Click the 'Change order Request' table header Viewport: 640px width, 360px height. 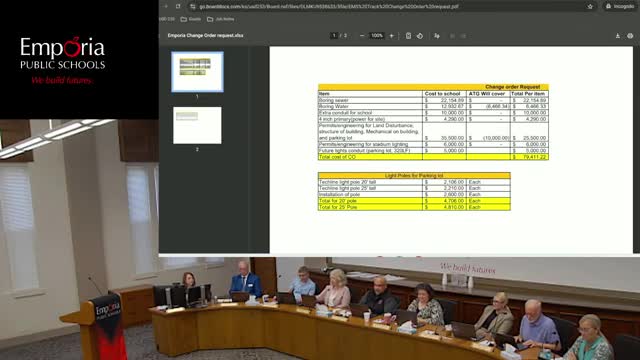[512, 87]
